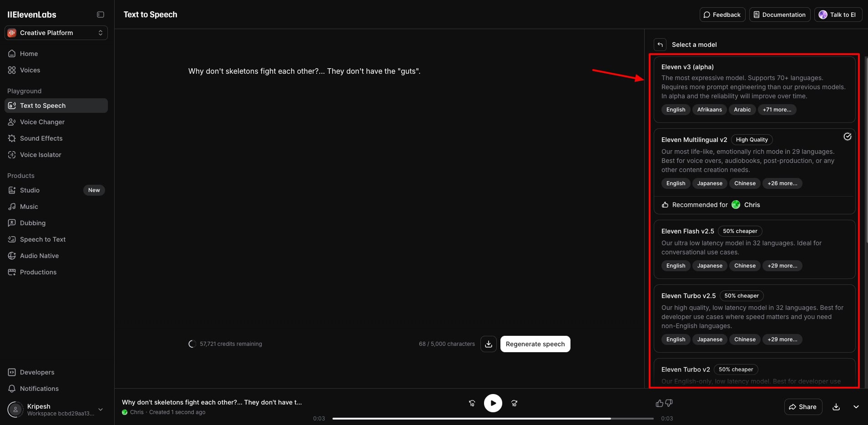Click the thumbs up icon in player
Image resolution: width=868 pixels, height=425 pixels.
click(x=659, y=403)
